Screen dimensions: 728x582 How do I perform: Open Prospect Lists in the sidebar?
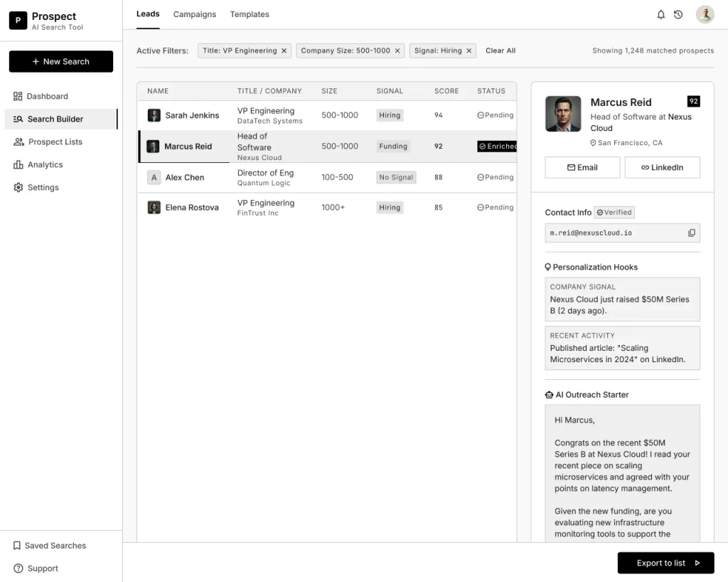tap(61, 142)
